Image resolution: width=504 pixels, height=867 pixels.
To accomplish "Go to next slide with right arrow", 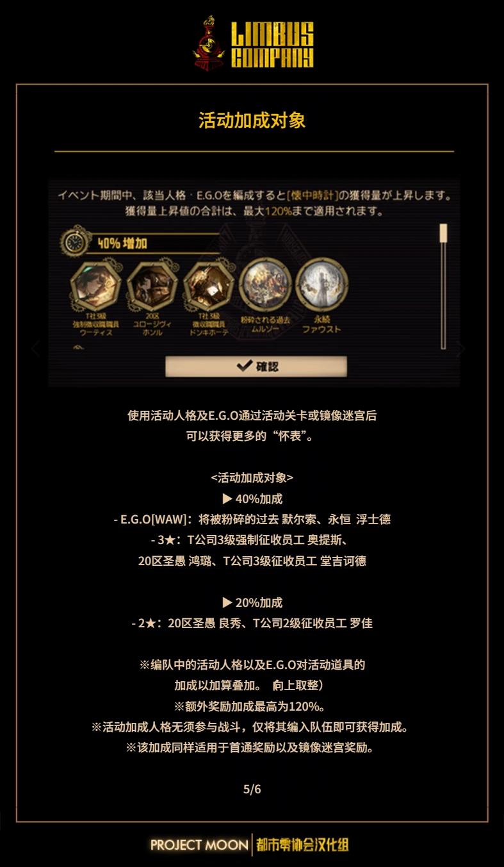I will click(460, 349).
